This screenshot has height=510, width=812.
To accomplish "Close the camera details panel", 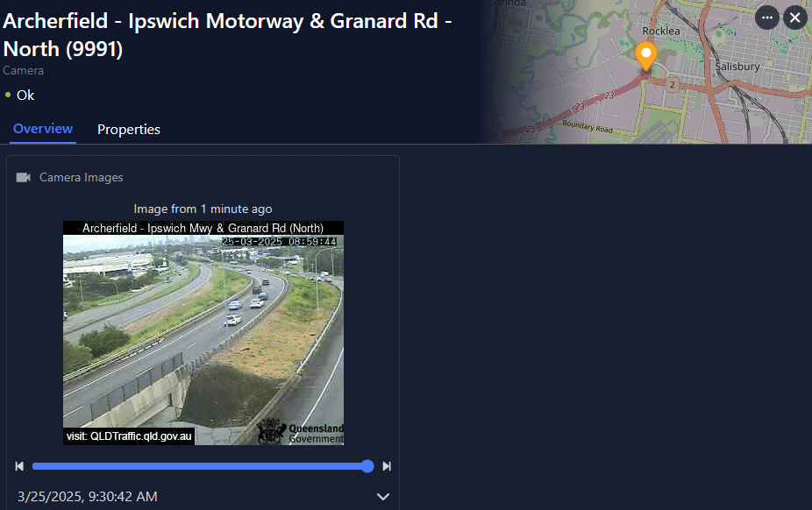I will point(795,18).
